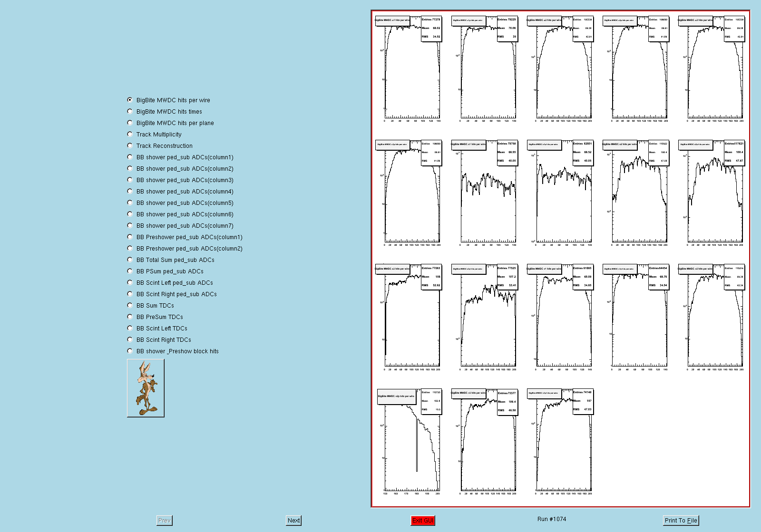
Task: Select the v1 hits per wire histogram
Action: 560,318
